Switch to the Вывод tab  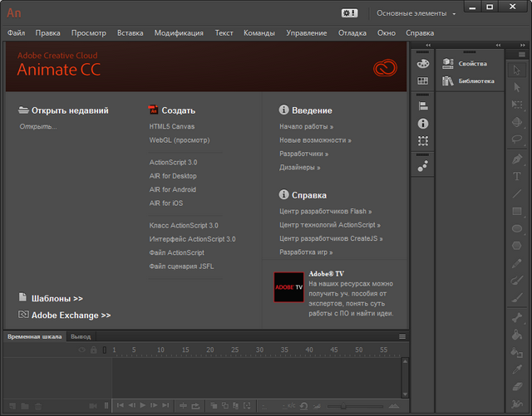point(81,336)
